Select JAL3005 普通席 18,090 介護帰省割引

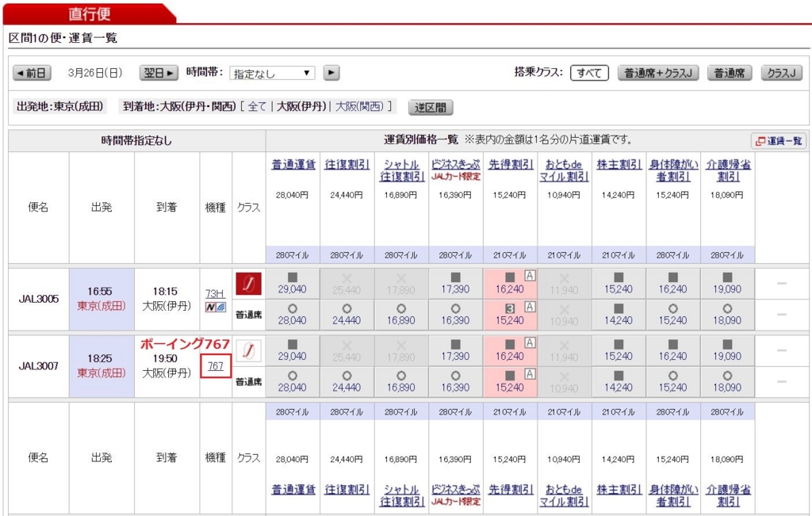coord(728,315)
